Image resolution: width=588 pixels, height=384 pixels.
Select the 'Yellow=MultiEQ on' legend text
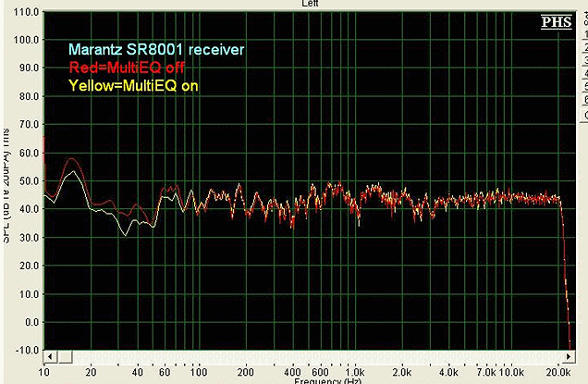(133, 85)
